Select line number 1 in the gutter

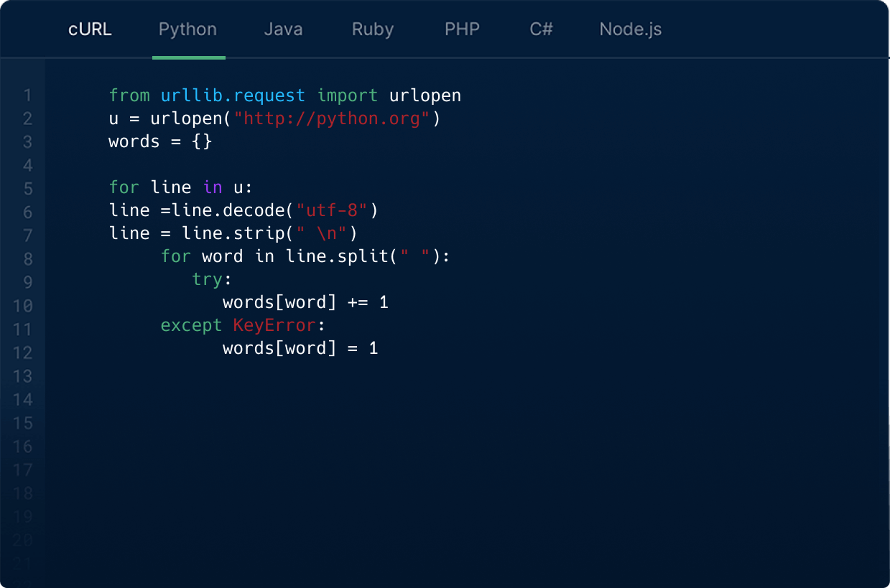tap(27, 95)
